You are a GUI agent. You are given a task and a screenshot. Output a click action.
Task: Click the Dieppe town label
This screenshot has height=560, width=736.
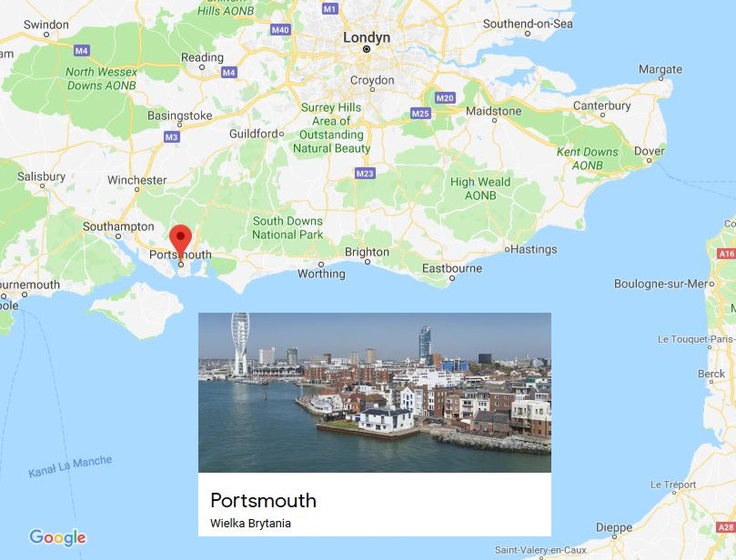point(614,527)
